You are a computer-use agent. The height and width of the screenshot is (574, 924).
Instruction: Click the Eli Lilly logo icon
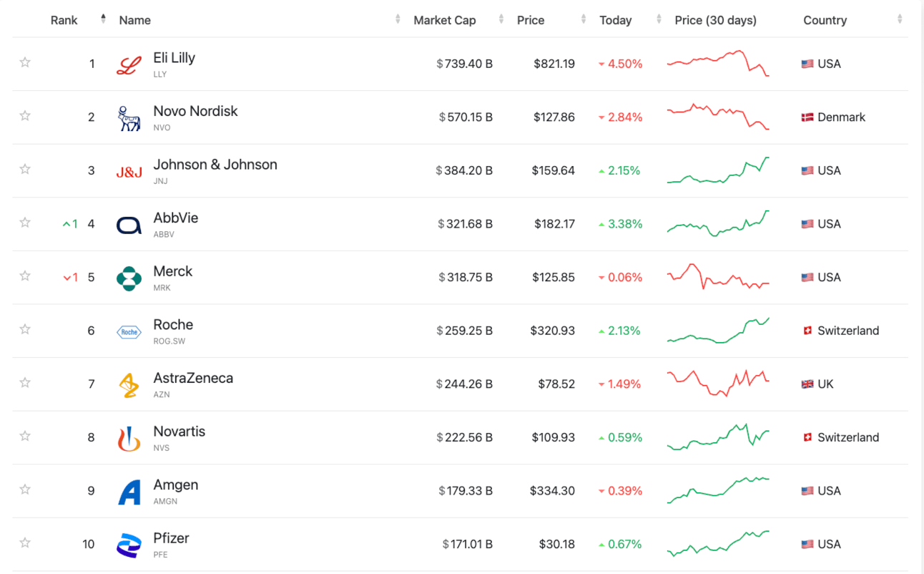pos(129,64)
